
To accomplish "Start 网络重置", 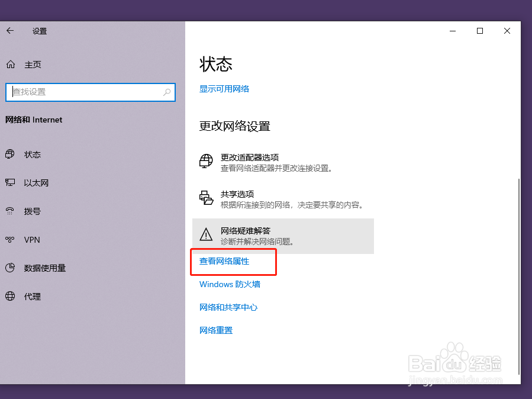I will coord(215,330).
